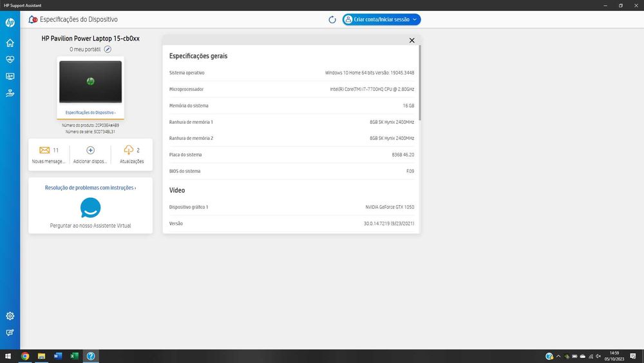The width and height of the screenshot is (644, 363).
Task: Select Ranhura de memória 2 value
Action: click(392, 138)
